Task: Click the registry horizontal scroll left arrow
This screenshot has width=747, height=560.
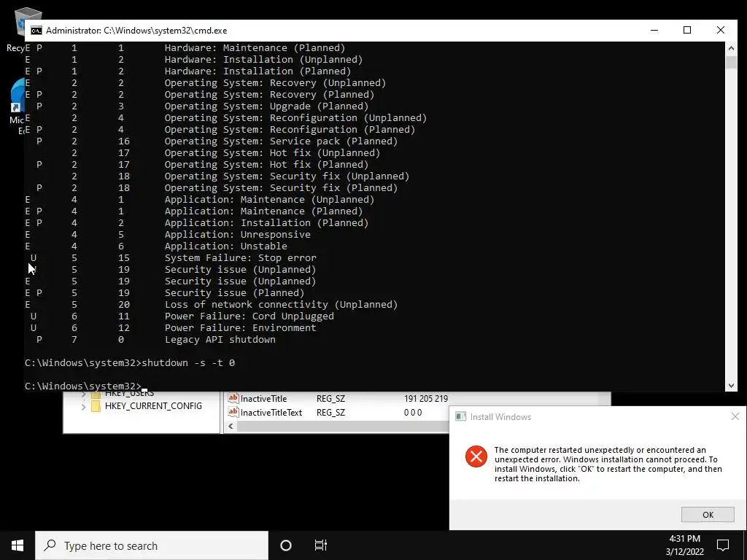Action: pos(231,426)
